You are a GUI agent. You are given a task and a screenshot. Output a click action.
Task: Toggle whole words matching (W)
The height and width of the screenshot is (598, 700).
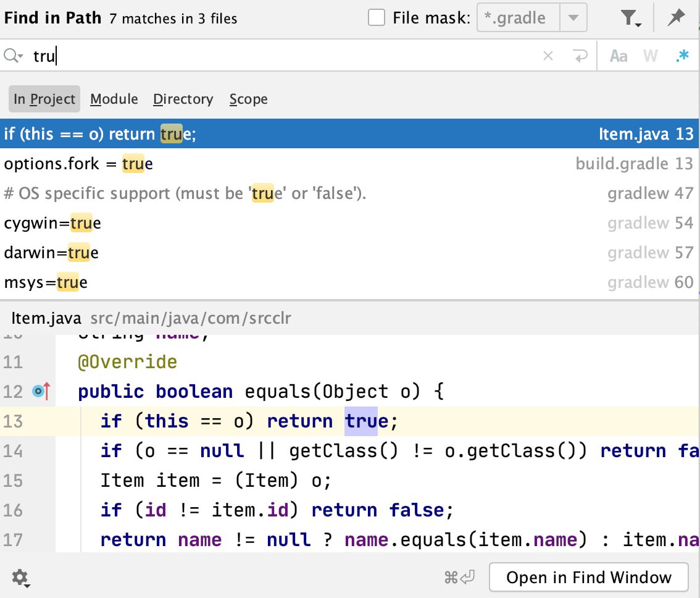[650, 56]
